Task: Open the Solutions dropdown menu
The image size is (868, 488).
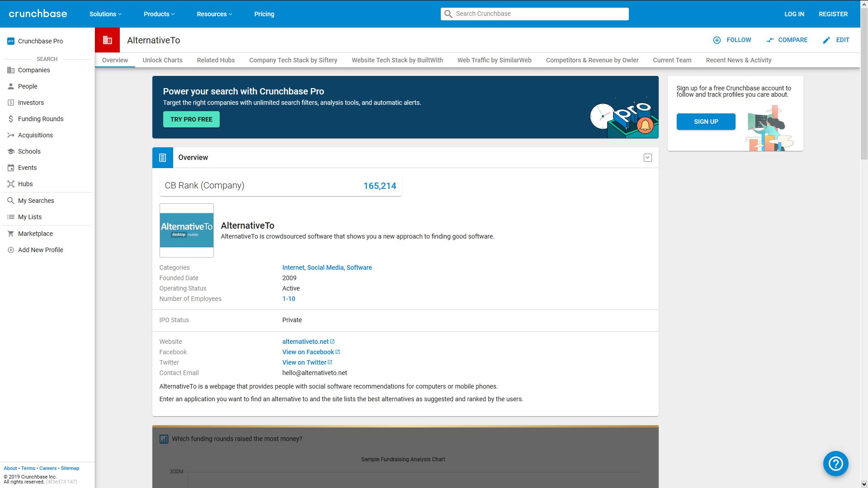Action: click(x=105, y=14)
